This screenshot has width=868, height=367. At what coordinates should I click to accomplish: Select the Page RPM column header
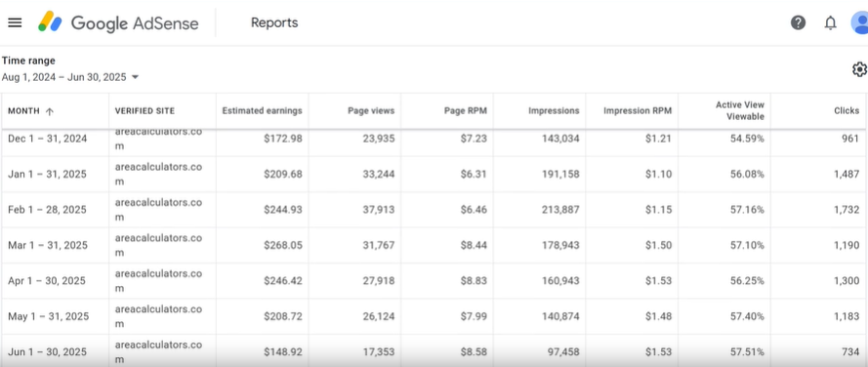466,110
